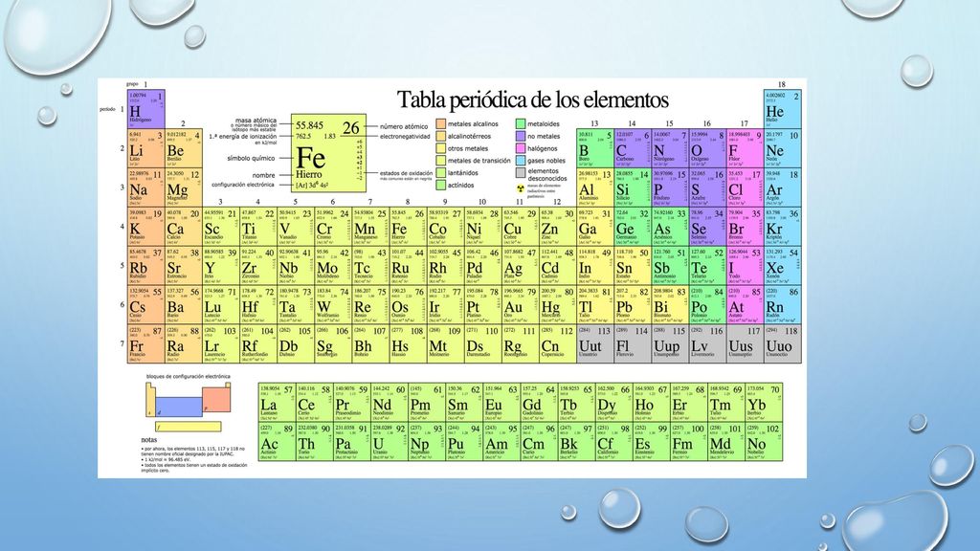Click the uranium (U) element cell
980x551 pixels.
tap(390, 442)
